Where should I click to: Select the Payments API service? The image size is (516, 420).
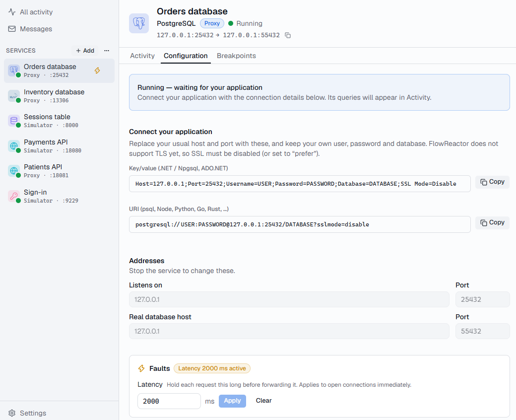pyautogui.click(x=59, y=146)
